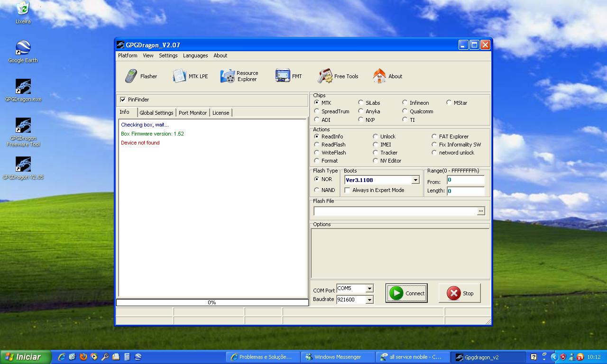607x364 pixels.
Task: Open the Settings menu
Action: [168, 55]
